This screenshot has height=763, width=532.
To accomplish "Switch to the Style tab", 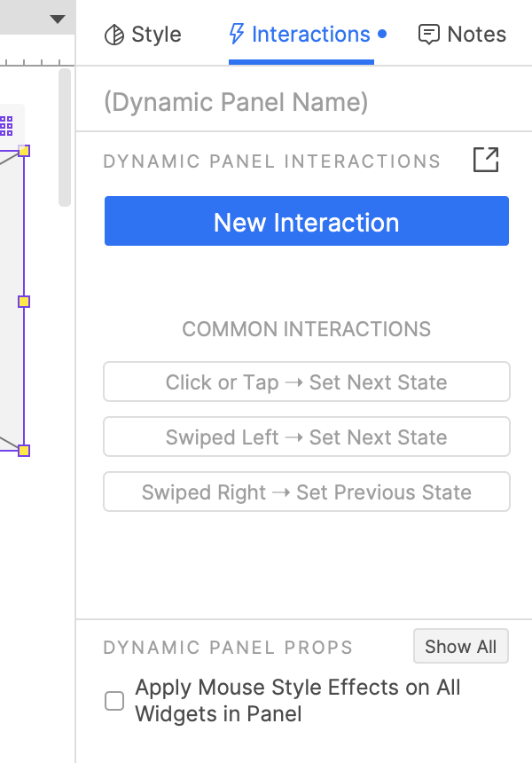I will pyautogui.click(x=144, y=35).
